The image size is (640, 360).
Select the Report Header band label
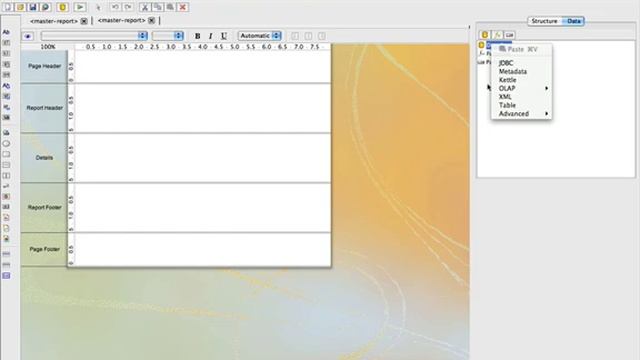(x=44, y=108)
